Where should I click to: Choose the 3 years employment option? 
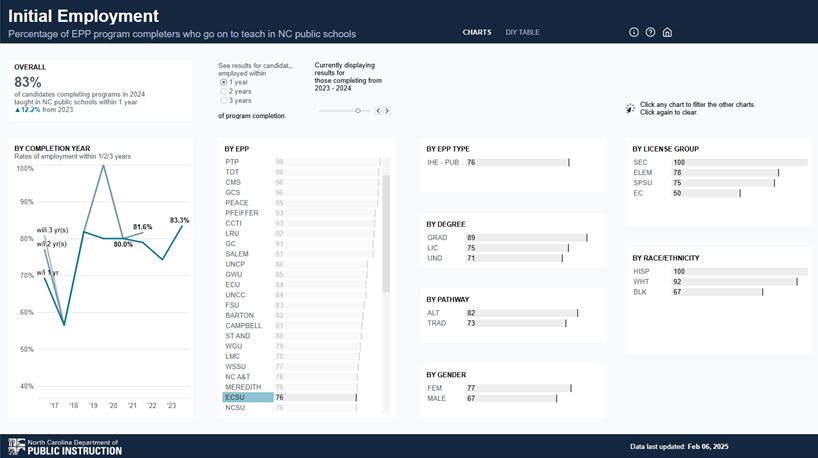[223, 100]
